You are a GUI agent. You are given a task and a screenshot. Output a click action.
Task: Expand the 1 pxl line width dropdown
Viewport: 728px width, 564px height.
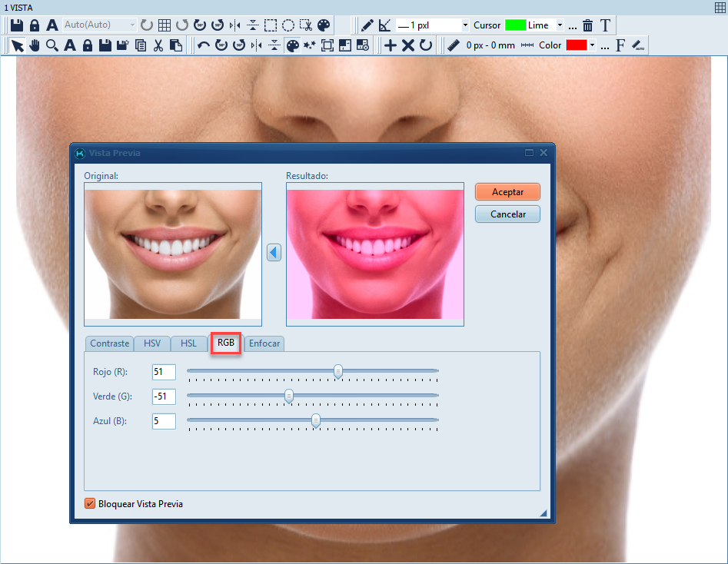(x=433, y=25)
